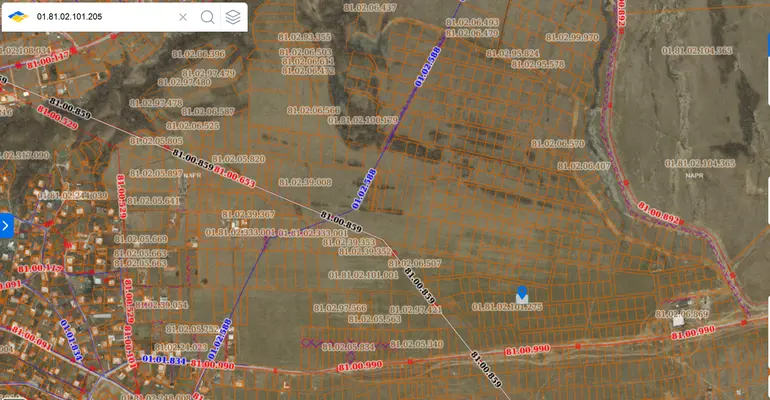Click parcel label 81.02.06.570
Viewport: 770px width, 400px height.
pyautogui.click(x=558, y=144)
